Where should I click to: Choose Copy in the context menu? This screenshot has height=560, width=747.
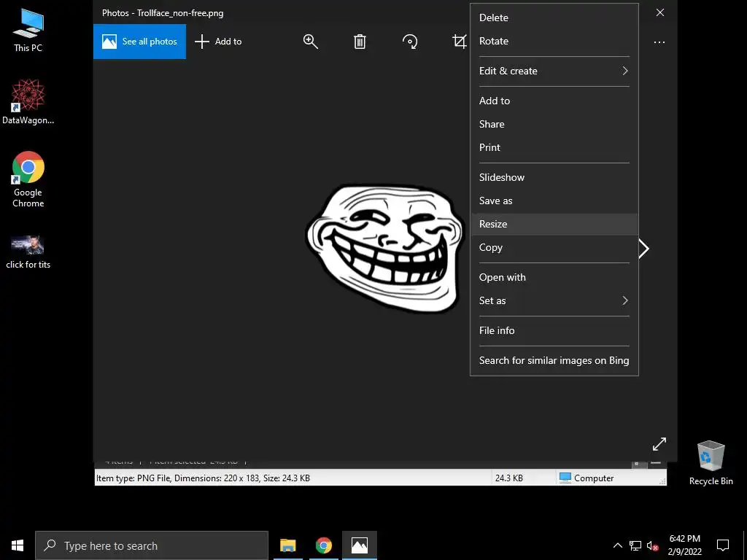click(x=554, y=247)
